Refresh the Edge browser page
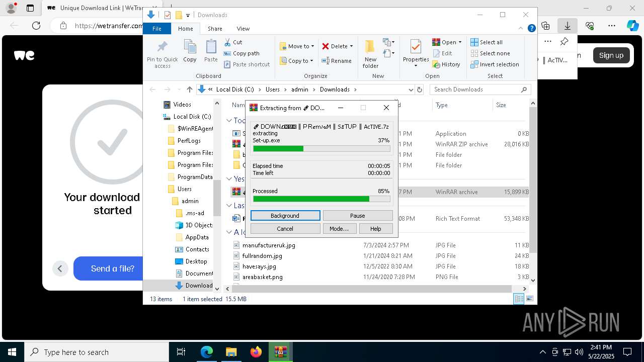 (36, 26)
